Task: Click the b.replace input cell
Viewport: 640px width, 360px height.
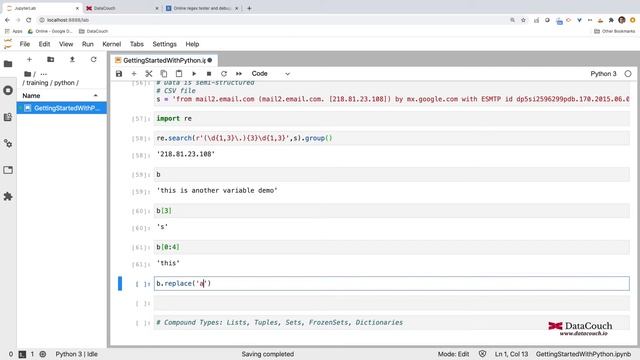Action: [x=391, y=284]
